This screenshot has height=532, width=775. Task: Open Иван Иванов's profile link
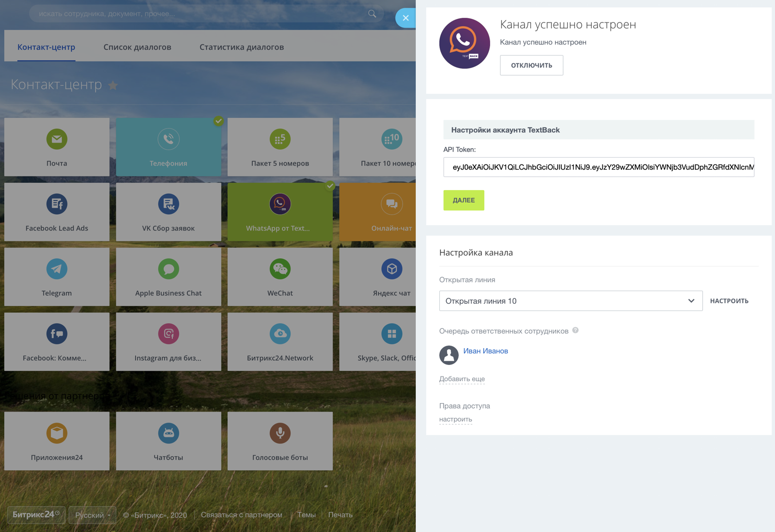485,351
